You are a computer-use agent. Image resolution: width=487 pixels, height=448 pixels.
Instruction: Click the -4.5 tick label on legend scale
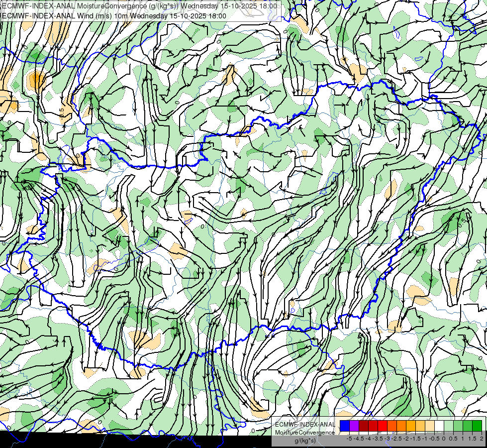click(359, 439)
